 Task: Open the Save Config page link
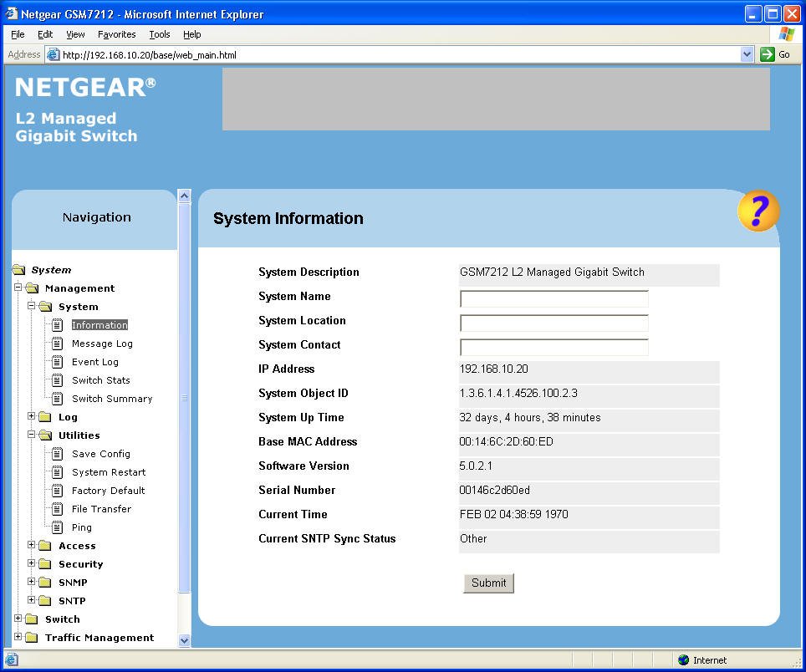point(101,454)
